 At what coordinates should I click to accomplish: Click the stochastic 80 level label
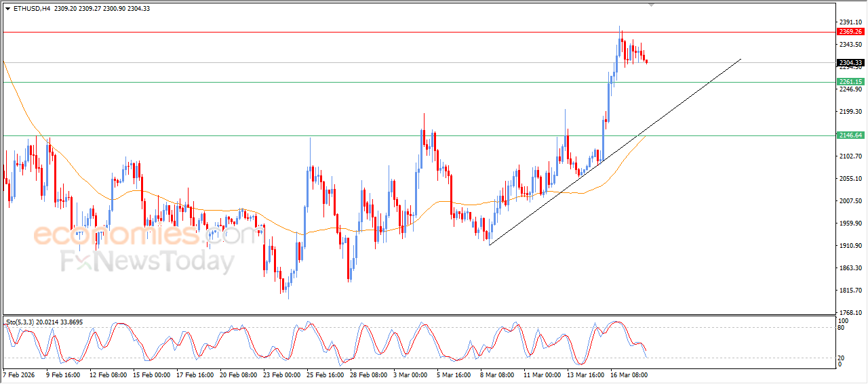[842, 328]
